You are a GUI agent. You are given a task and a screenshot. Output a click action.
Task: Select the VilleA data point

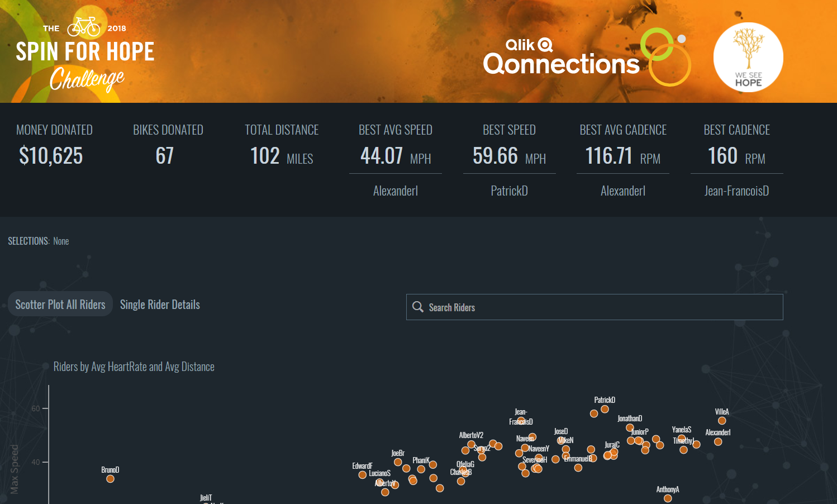pos(722,421)
